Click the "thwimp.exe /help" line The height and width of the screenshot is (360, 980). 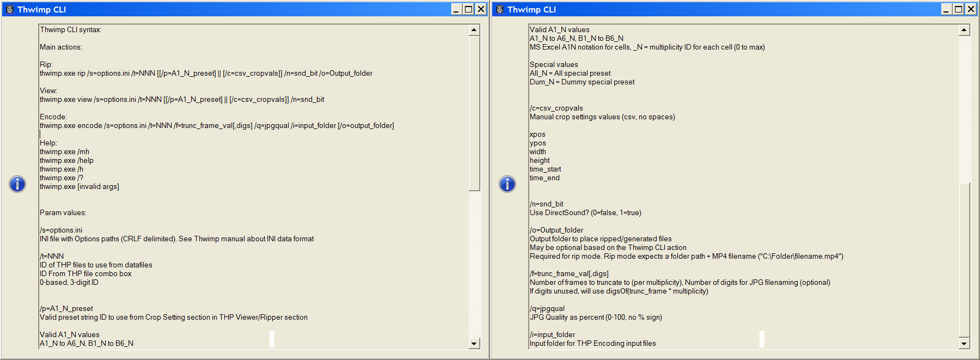pyautogui.click(x=66, y=161)
